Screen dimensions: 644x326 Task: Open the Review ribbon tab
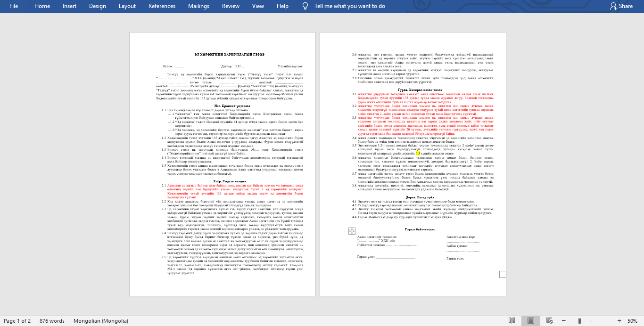(231, 6)
